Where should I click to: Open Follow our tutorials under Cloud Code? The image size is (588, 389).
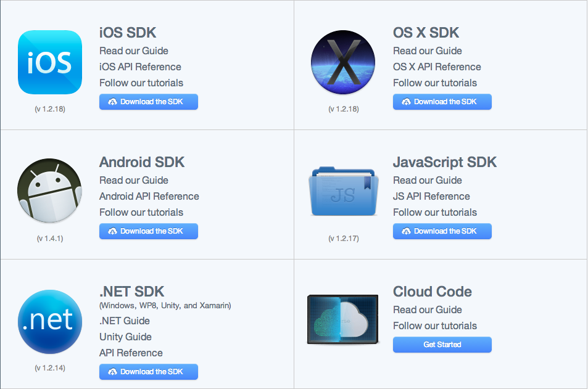click(435, 326)
